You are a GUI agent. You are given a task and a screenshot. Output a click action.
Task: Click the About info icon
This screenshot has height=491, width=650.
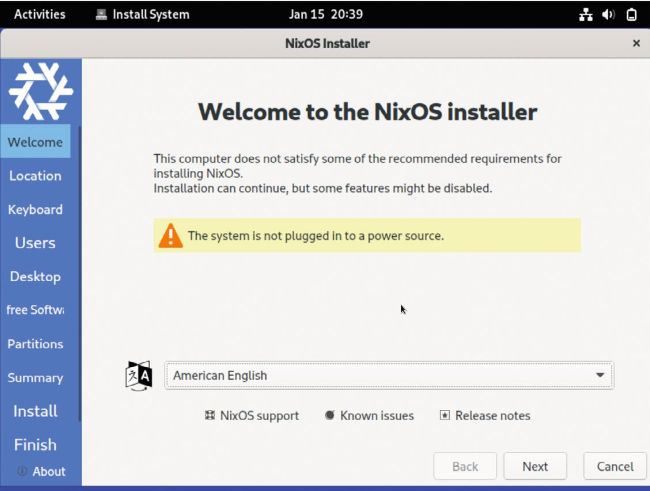coord(22,471)
